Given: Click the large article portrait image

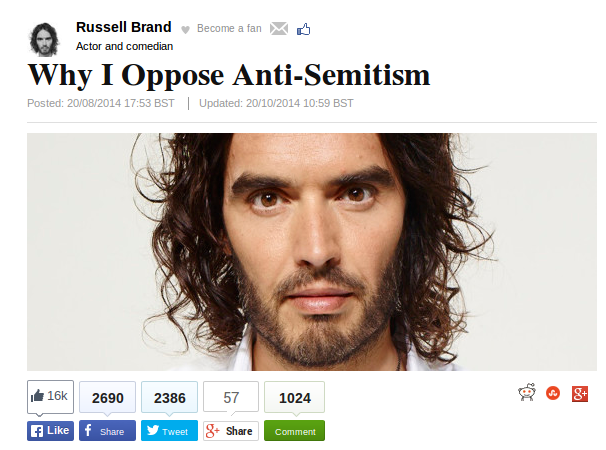Looking at the screenshot, I should (x=312, y=252).
